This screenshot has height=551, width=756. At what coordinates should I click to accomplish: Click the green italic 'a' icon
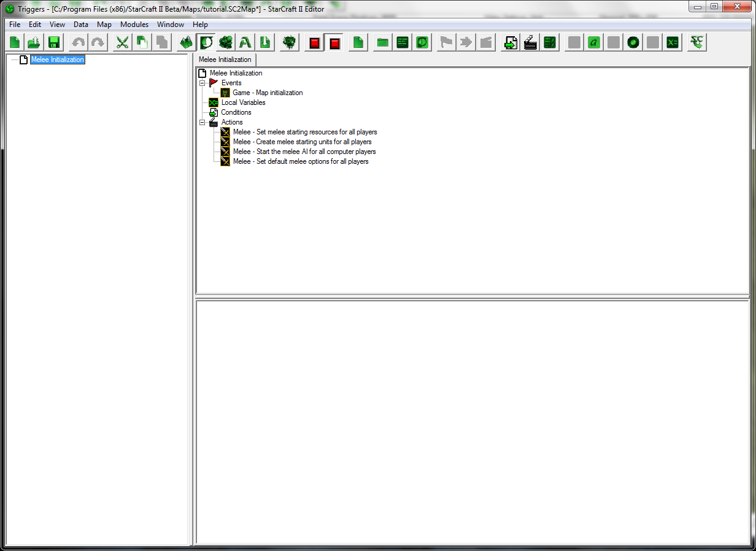coord(594,42)
